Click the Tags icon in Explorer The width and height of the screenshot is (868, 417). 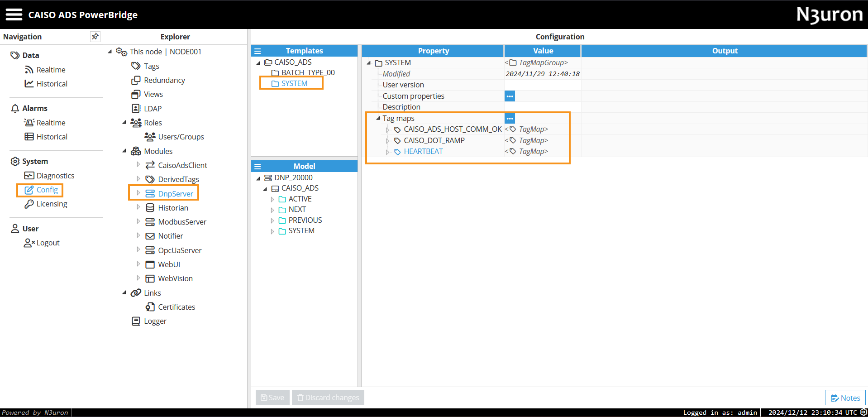pos(136,66)
